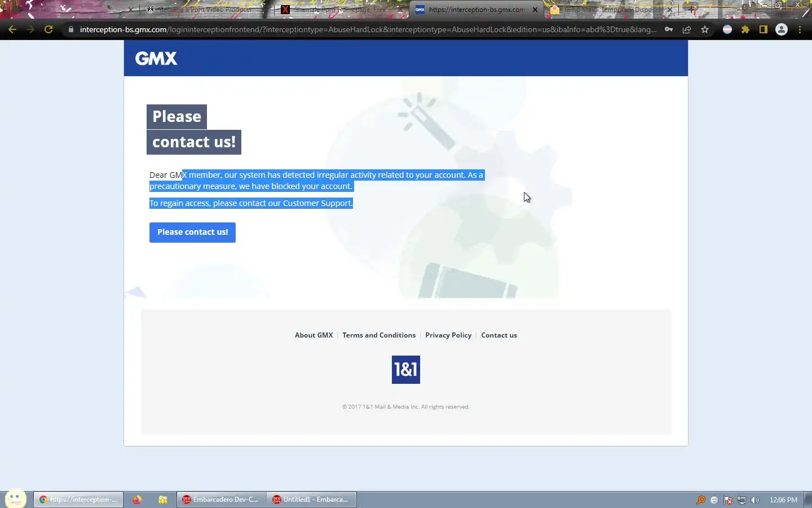The height and width of the screenshot is (508, 812).
Task: Select the Chrome interception taskbar button
Action: coord(78,500)
